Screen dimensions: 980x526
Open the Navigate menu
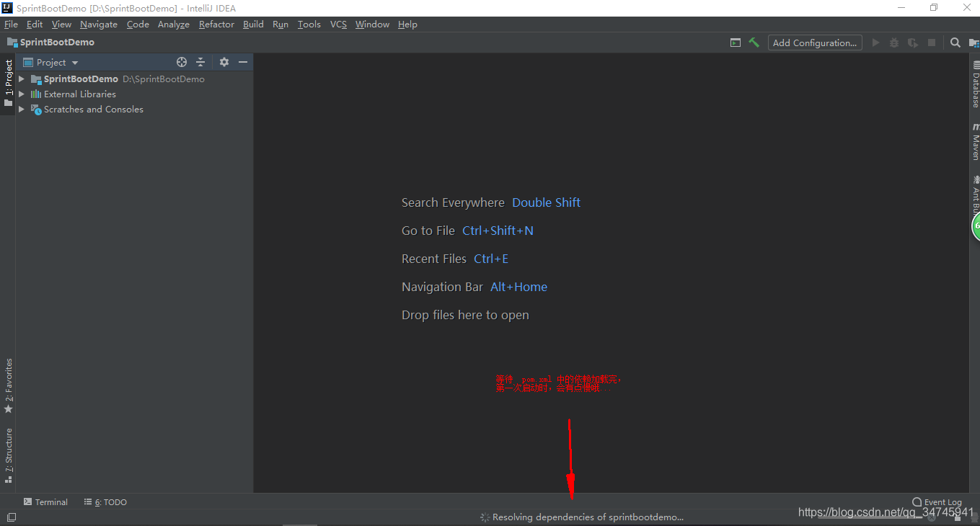point(99,24)
